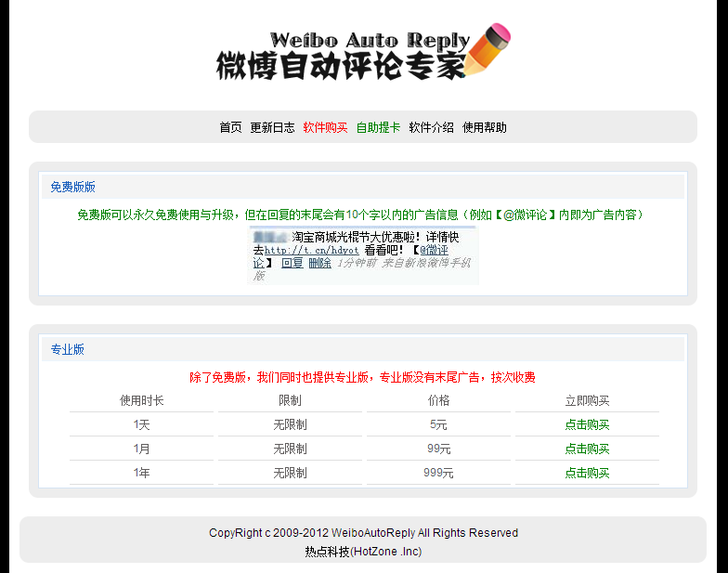728x573 pixels.
Task: Click the red professional version notice text
Action: point(362,377)
